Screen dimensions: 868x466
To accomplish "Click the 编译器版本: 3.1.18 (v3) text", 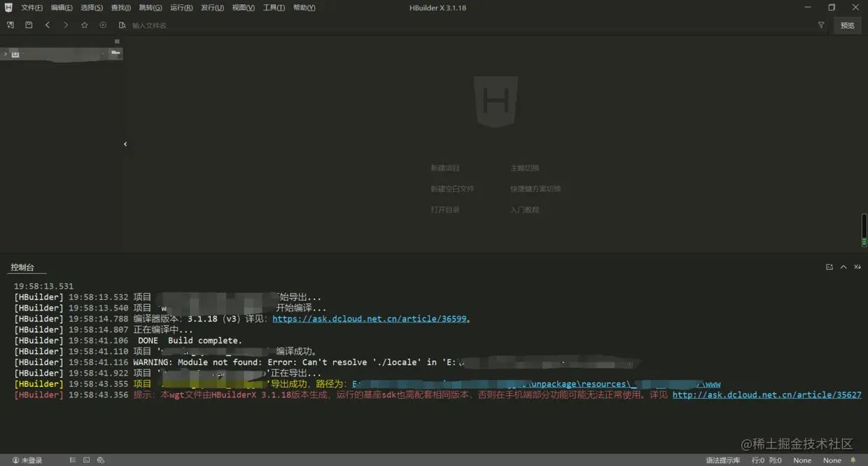I will [188, 319].
